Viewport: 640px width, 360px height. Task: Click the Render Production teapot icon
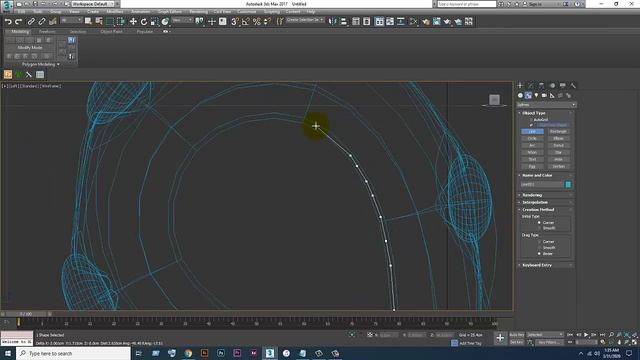[x=447, y=21]
